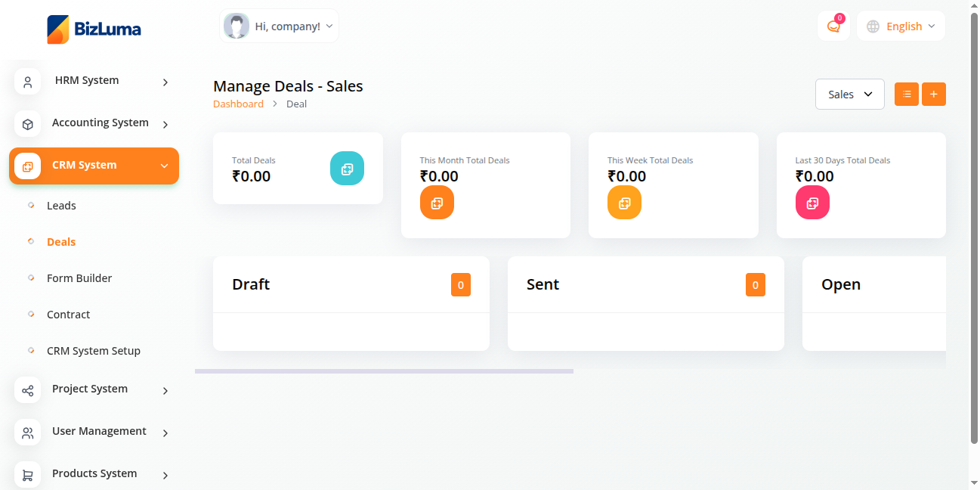Expand the HRM System chevron

(165, 82)
